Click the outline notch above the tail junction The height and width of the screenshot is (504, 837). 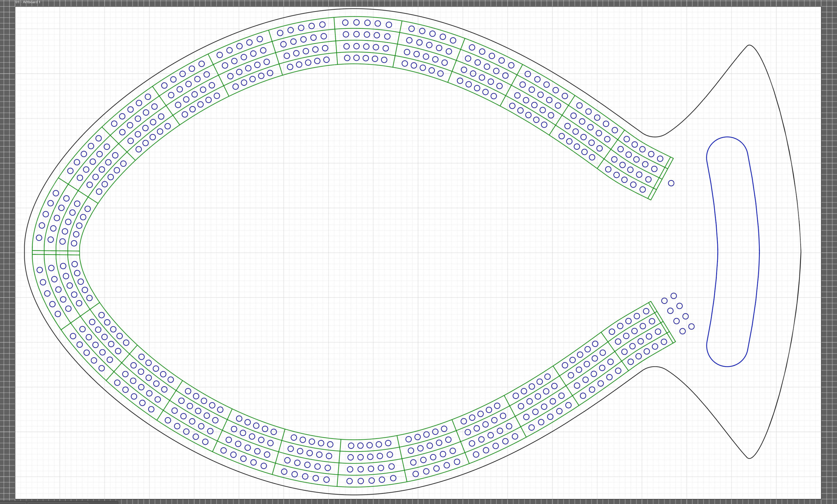[x=655, y=137]
